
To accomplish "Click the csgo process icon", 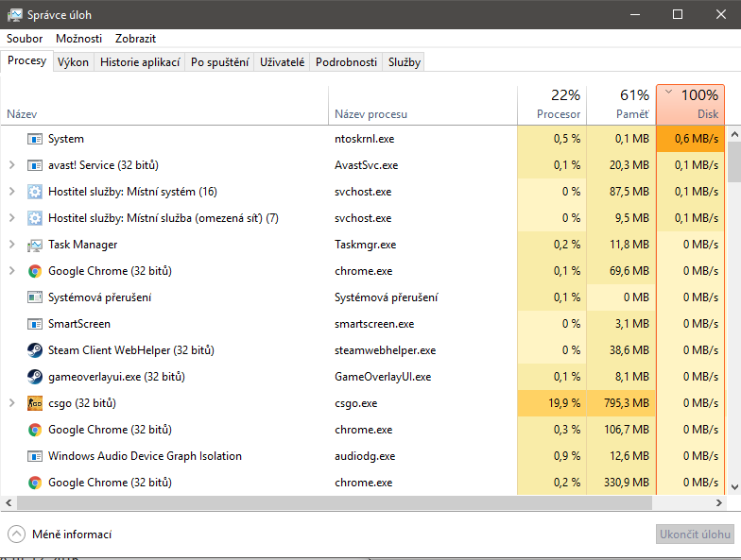I will coord(35,403).
